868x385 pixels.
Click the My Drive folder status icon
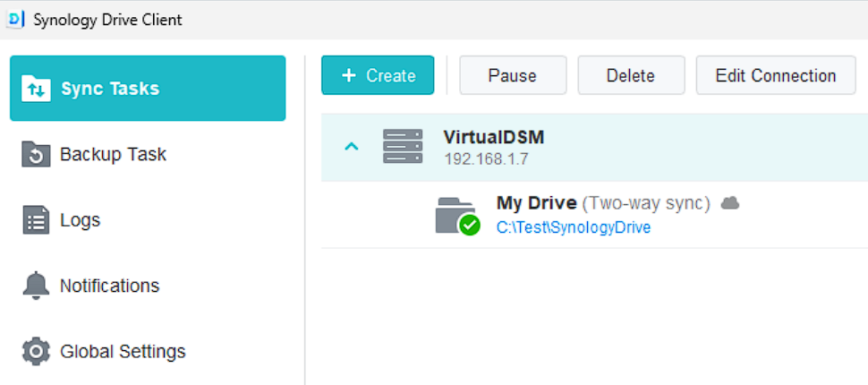[x=457, y=216]
